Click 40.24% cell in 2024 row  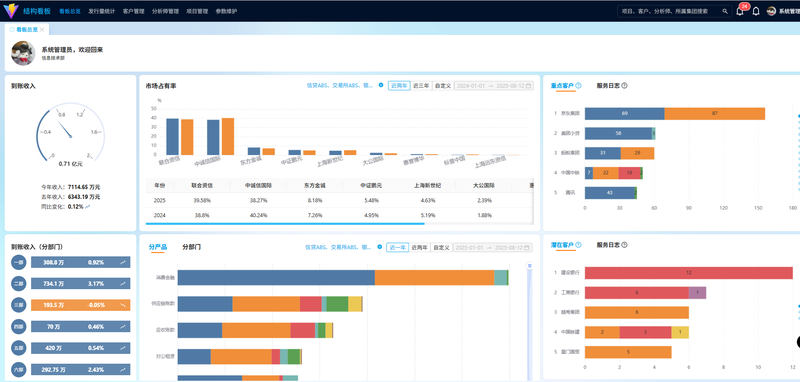point(259,215)
